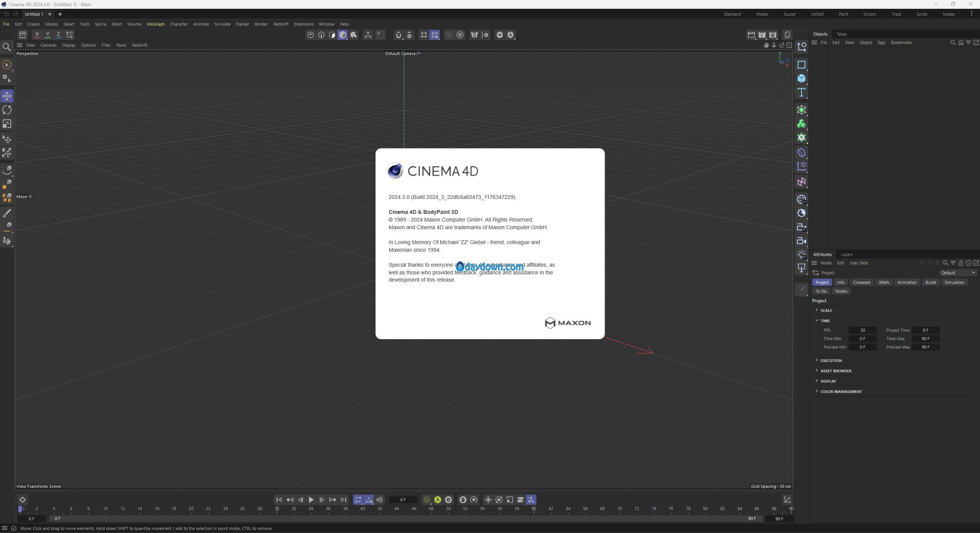
Task: Click the Cineware attribute button
Action: pos(861,282)
